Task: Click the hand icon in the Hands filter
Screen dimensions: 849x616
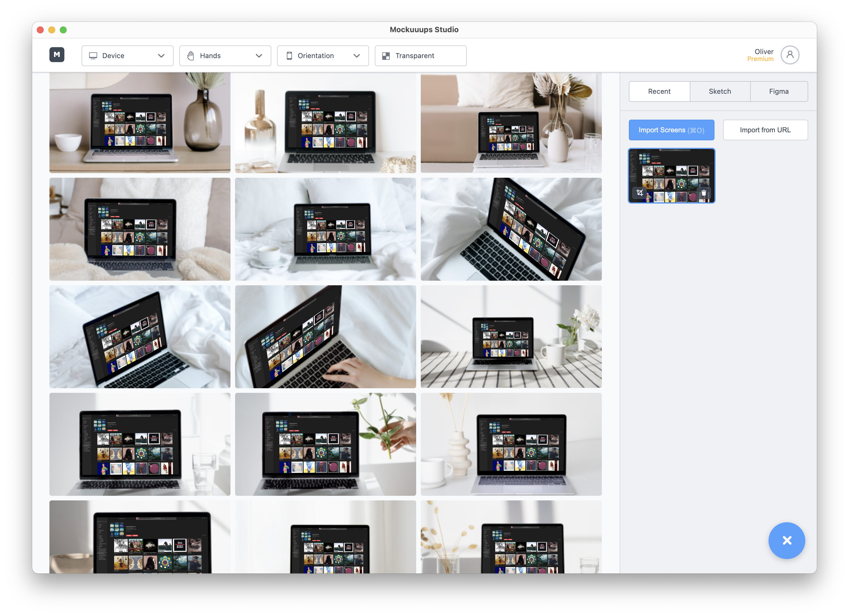Action: click(x=191, y=56)
